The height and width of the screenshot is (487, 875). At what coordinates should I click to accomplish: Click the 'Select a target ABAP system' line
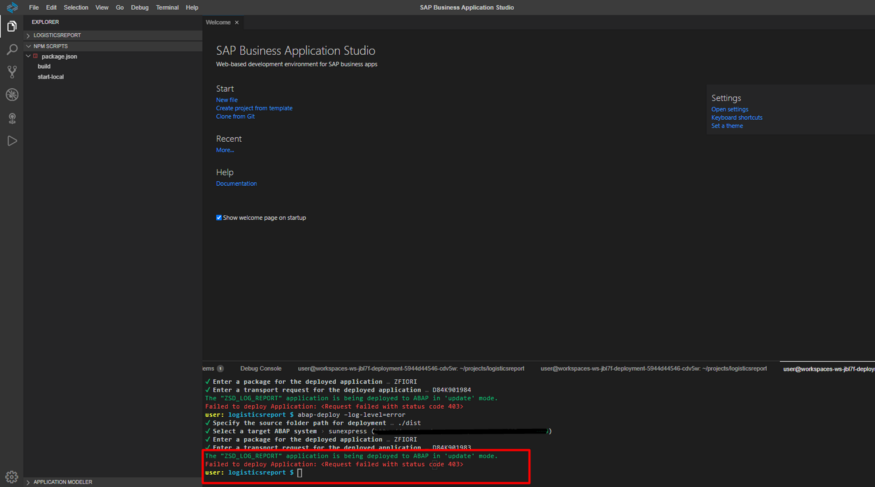378,431
